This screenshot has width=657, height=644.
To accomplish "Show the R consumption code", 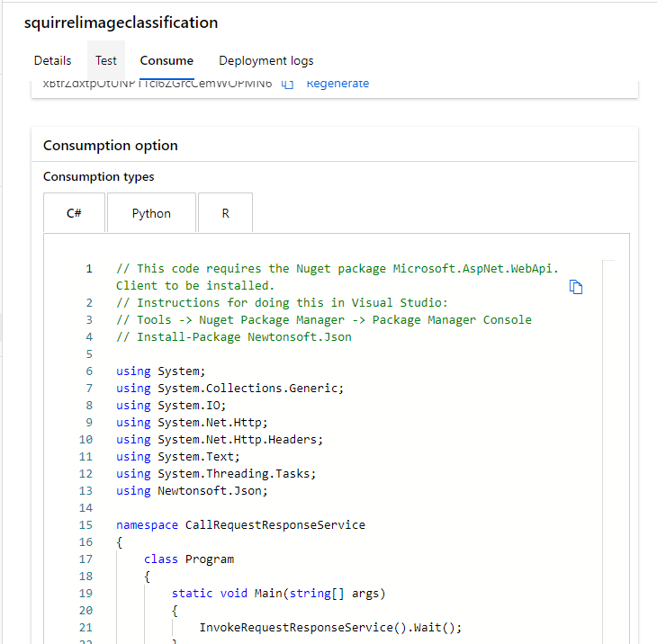I will (225, 213).
